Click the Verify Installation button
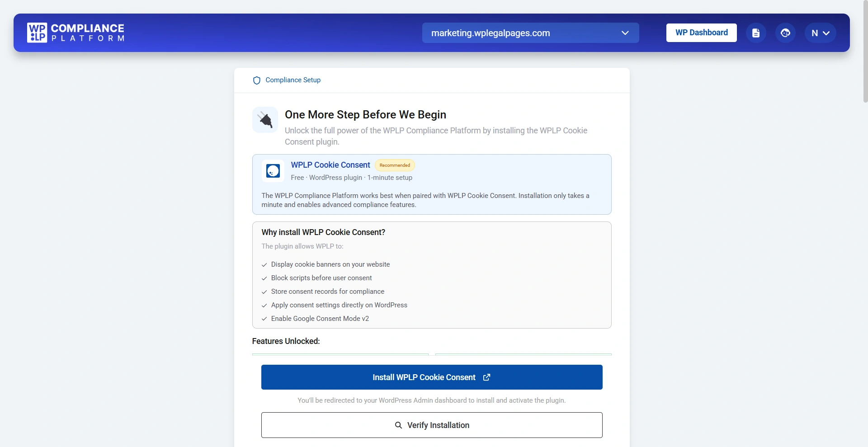868x447 pixels. click(x=432, y=425)
